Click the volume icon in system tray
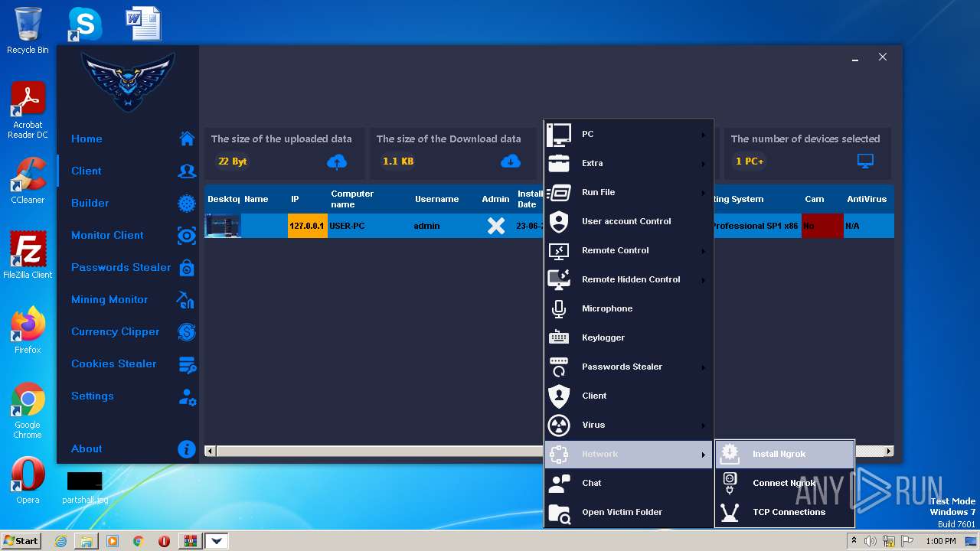Viewport: 980px width, 551px height. [x=870, y=541]
